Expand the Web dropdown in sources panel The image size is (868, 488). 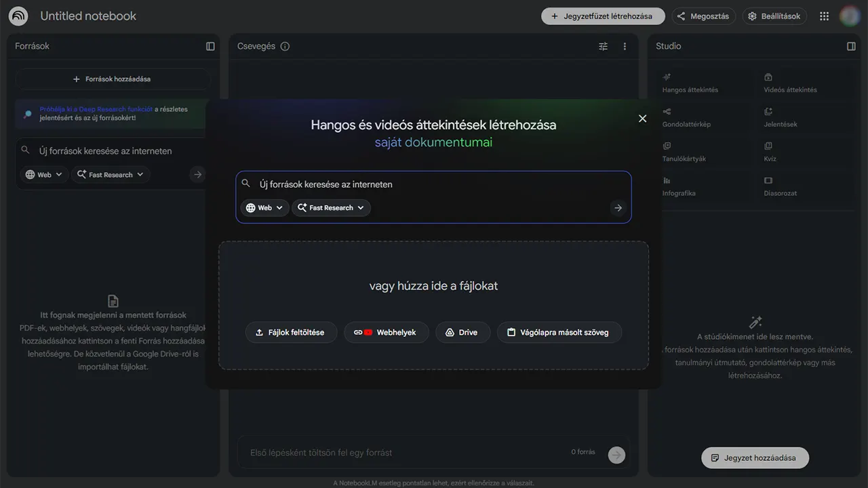44,175
